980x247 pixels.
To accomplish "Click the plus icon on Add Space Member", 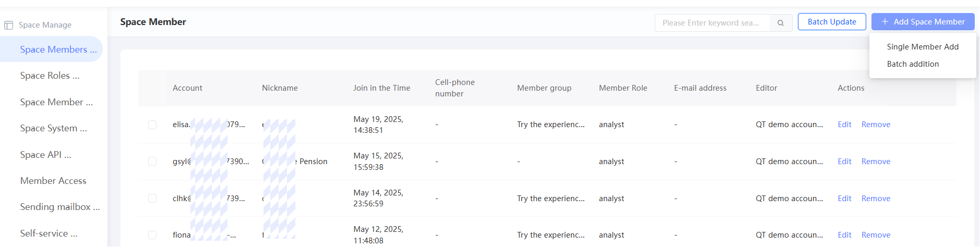I will 885,22.
